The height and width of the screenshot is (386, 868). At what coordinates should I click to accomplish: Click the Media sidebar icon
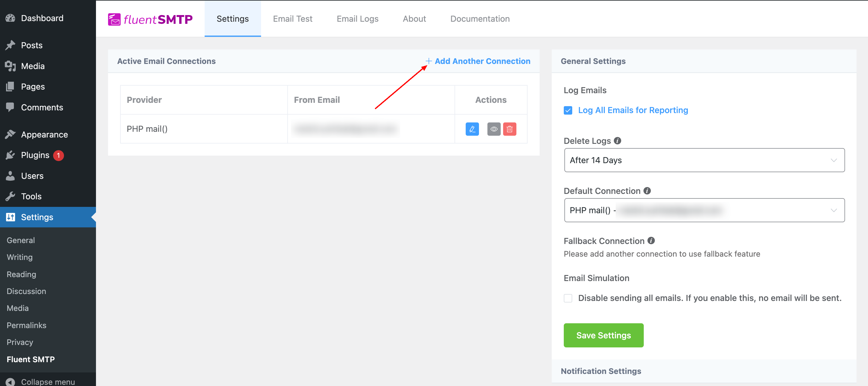[11, 66]
